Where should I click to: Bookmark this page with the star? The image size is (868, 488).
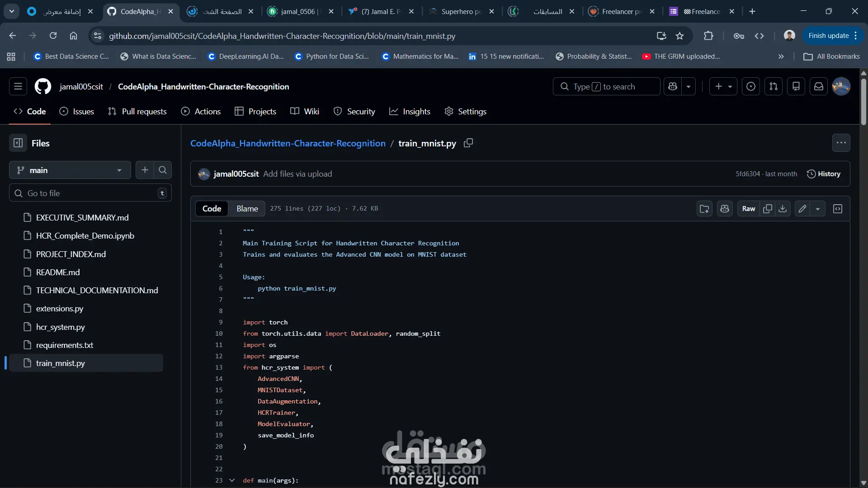pyautogui.click(x=679, y=36)
